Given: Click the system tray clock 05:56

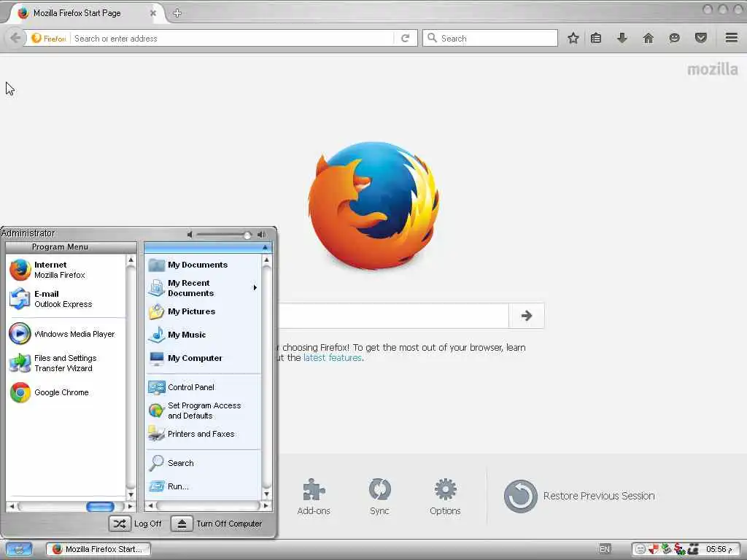Looking at the screenshot, I should (719, 549).
